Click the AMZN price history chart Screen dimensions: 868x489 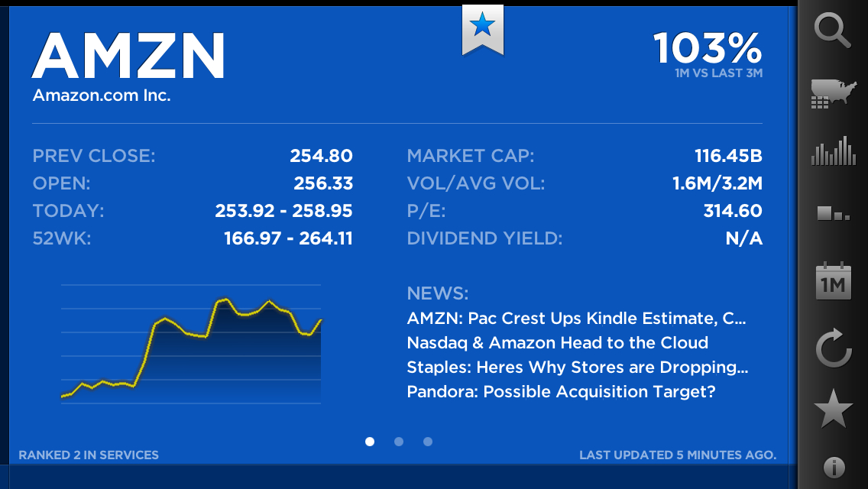[191, 344]
